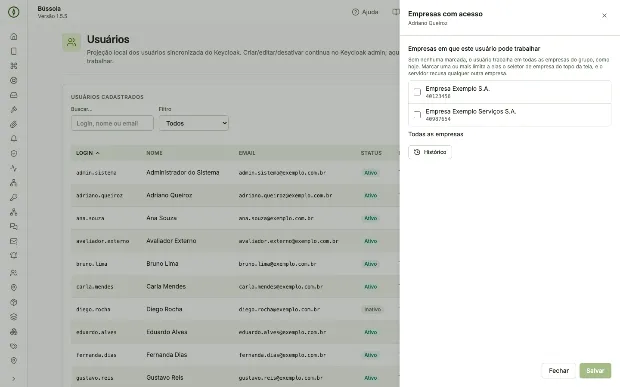Click the NOME column header
620x387 pixels.
click(x=154, y=153)
